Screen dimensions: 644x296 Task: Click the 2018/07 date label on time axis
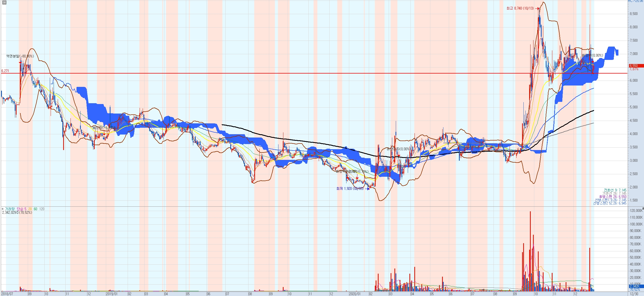coord(7,294)
